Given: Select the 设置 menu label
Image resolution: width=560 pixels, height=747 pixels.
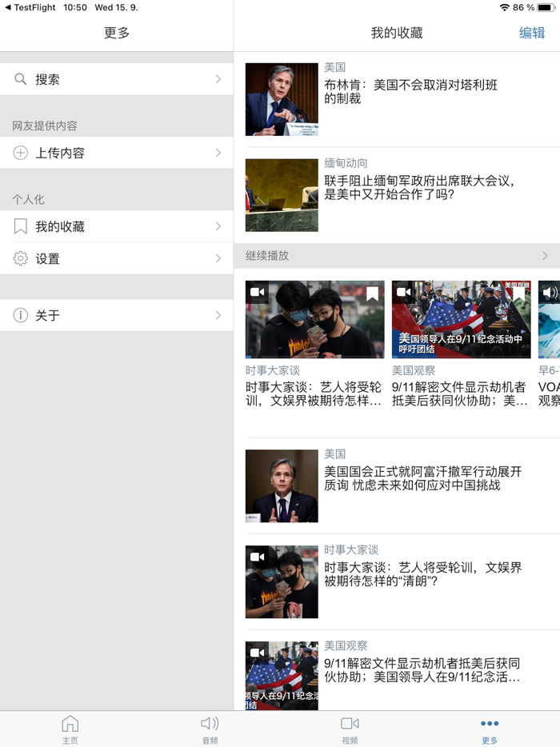Looking at the screenshot, I should point(47,258).
